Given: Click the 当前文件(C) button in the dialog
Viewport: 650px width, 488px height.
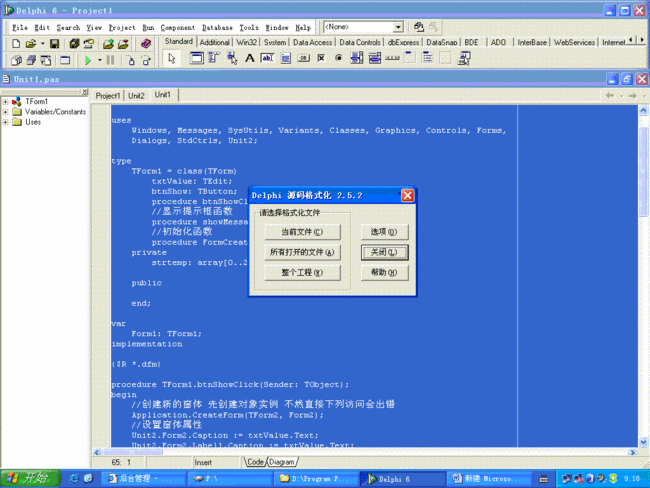Looking at the screenshot, I should pos(302,232).
